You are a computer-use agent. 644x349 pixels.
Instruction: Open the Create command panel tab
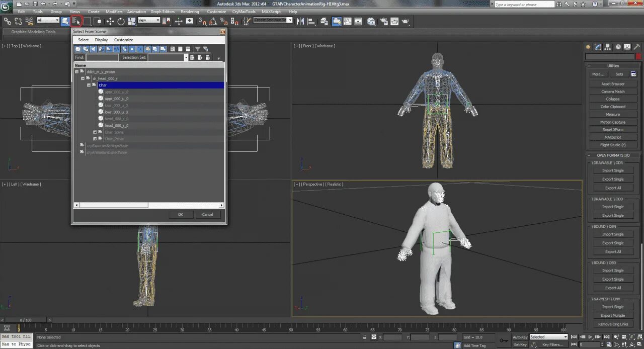pyautogui.click(x=588, y=47)
